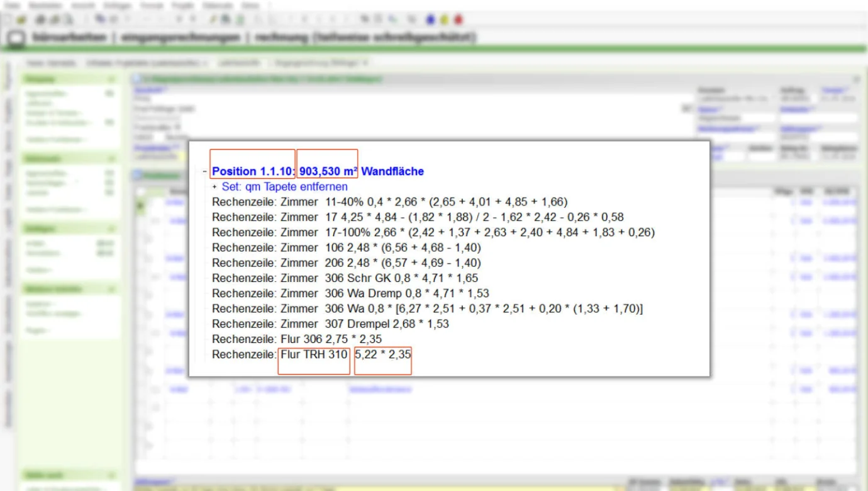Image resolution: width=868 pixels, height=491 pixels.
Task: Select the Rechenzeile for Zimmer 106
Action: pyautogui.click(x=346, y=247)
